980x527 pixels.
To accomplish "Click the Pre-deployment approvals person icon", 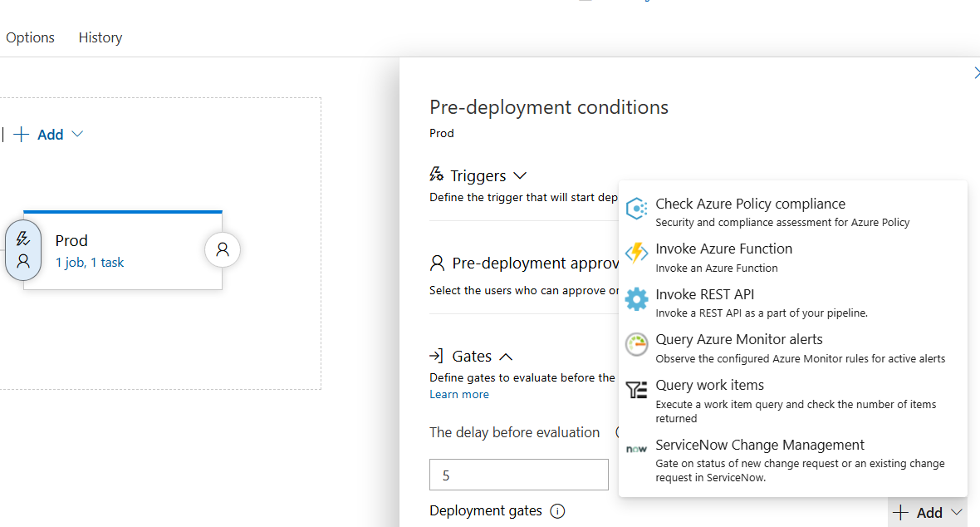I will (x=437, y=263).
